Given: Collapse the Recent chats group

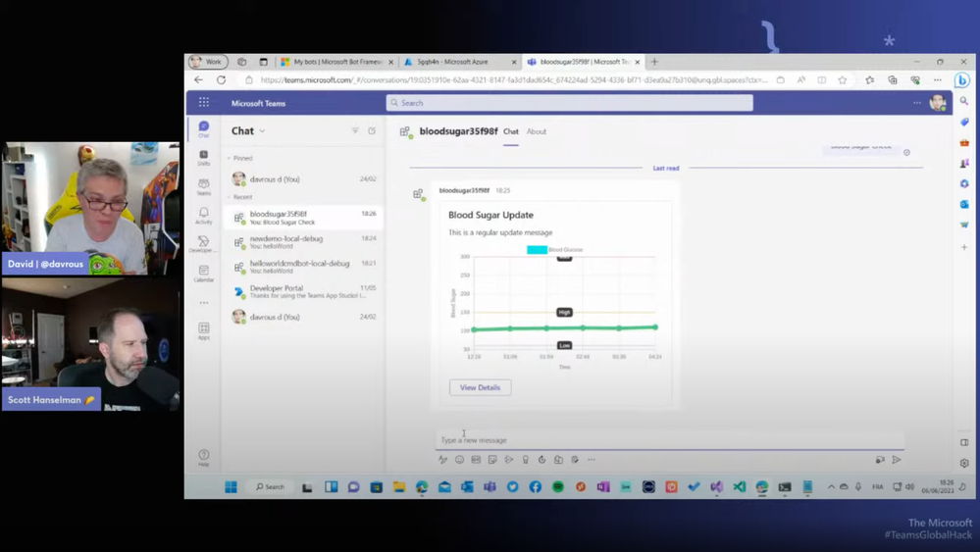Looking at the screenshot, I should [x=240, y=197].
